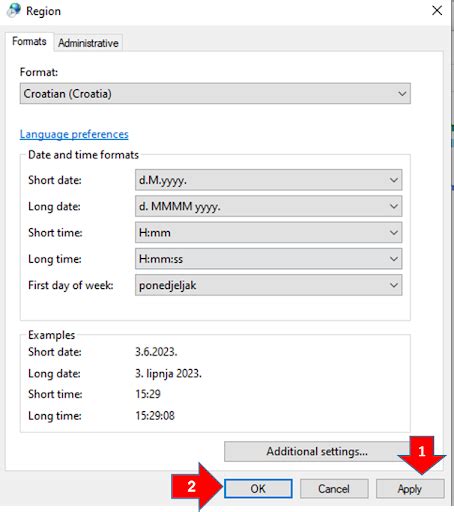The height and width of the screenshot is (512, 454).
Task: Click the Date and time formats group label
Action: pos(83,155)
